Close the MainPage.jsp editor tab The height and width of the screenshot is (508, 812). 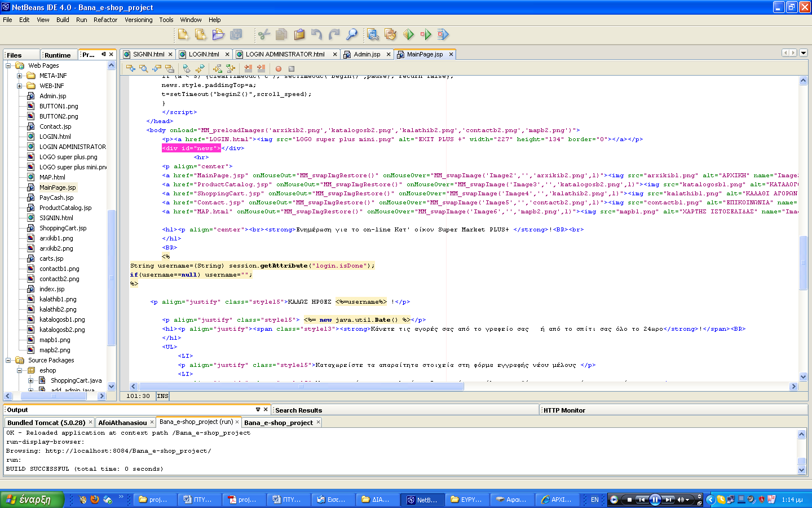click(x=452, y=55)
